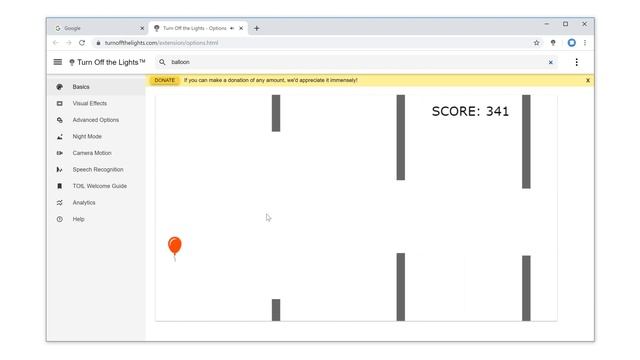The image size is (640, 360).
Task: Focus the search field containing balloon
Action: click(x=355, y=62)
